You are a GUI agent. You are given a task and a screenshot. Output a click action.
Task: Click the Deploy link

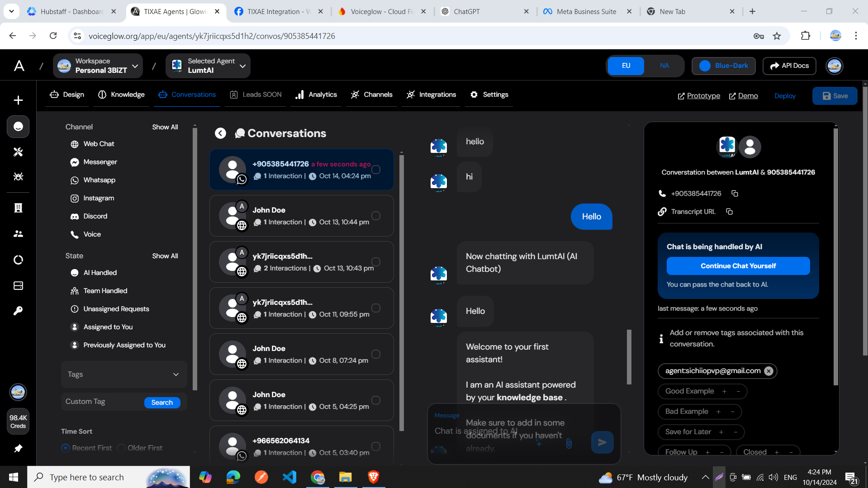(x=785, y=96)
